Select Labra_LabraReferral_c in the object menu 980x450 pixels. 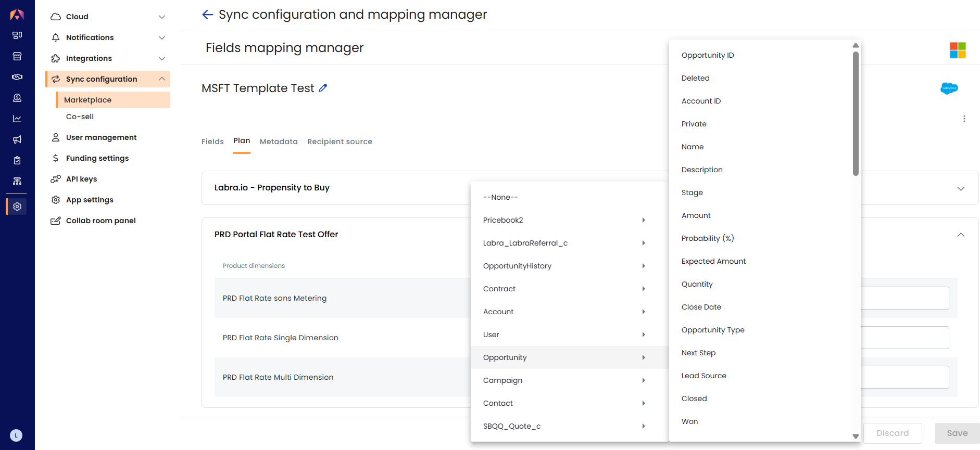click(570, 243)
